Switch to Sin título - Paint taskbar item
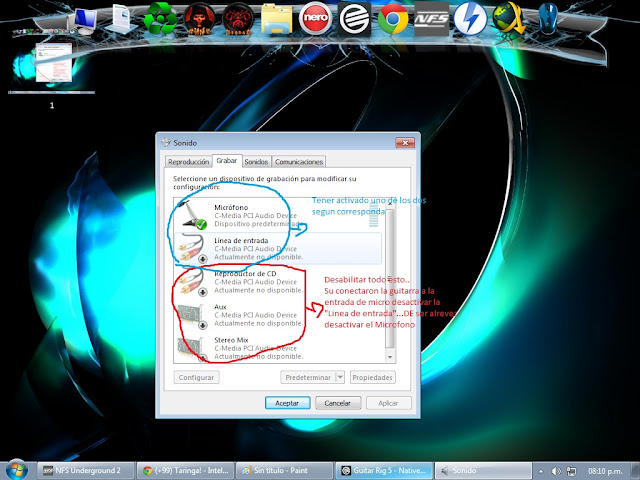640x480 pixels. click(x=284, y=471)
